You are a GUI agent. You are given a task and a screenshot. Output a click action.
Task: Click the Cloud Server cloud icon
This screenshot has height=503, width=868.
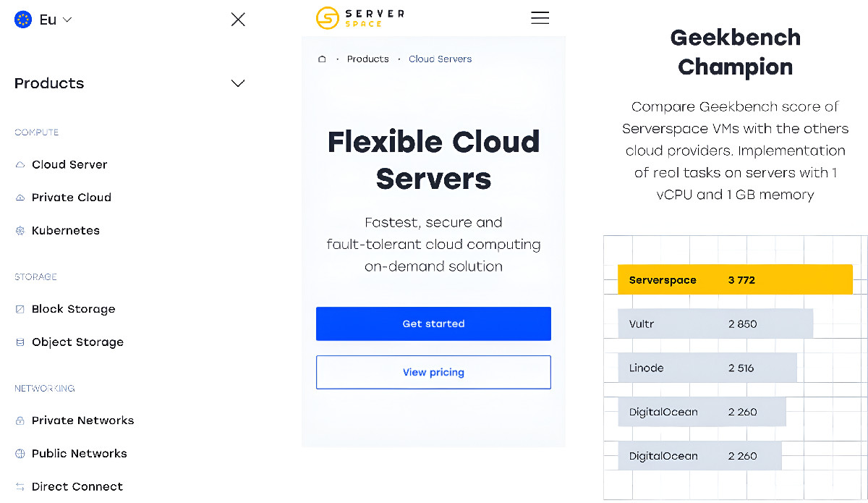pyautogui.click(x=20, y=165)
